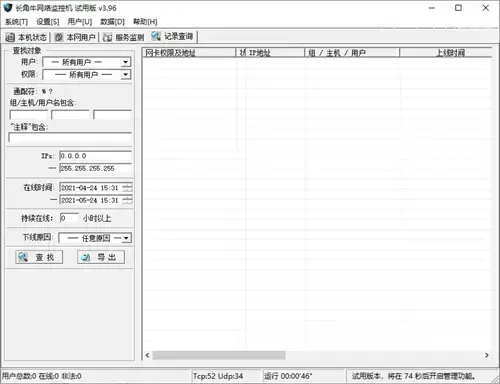Click the 试用版本 trial notice in status bar
Viewport: 500px width, 384px height.
coord(414,376)
